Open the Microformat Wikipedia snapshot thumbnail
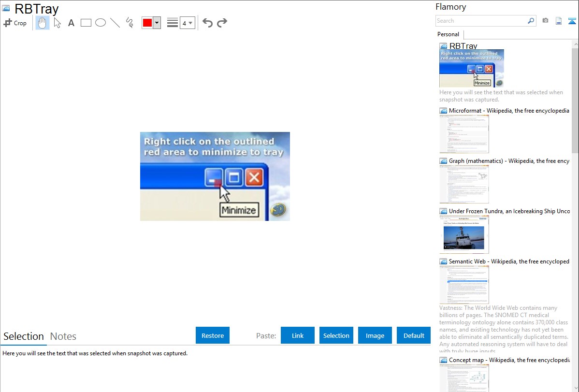579x392 pixels. click(x=464, y=134)
